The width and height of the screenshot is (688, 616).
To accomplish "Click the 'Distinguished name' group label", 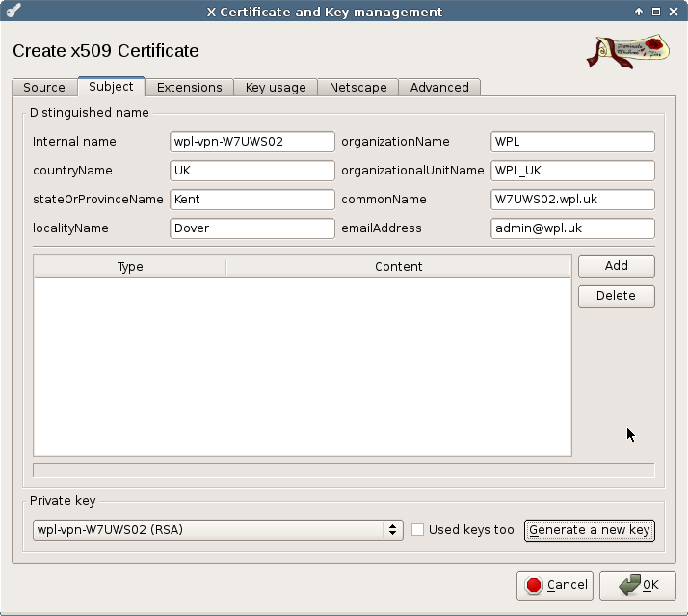I will coord(90,113).
